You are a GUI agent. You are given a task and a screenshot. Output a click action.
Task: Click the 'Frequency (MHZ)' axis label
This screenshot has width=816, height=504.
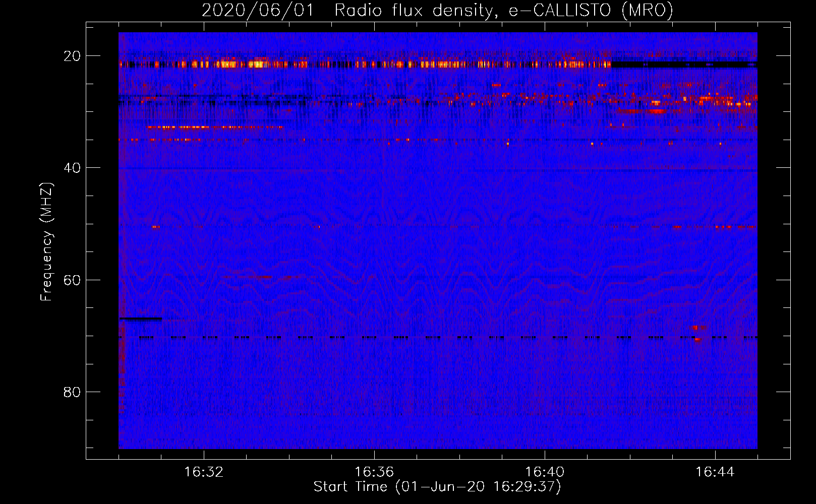46,242
